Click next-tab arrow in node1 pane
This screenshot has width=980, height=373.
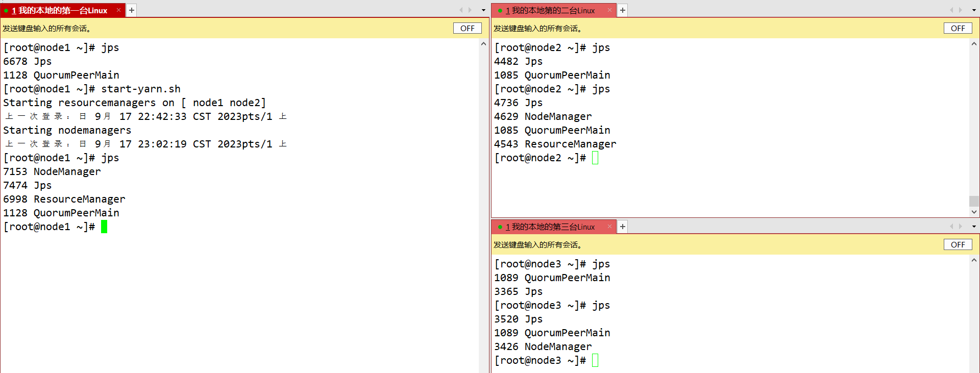pyautogui.click(x=470, y=10)
